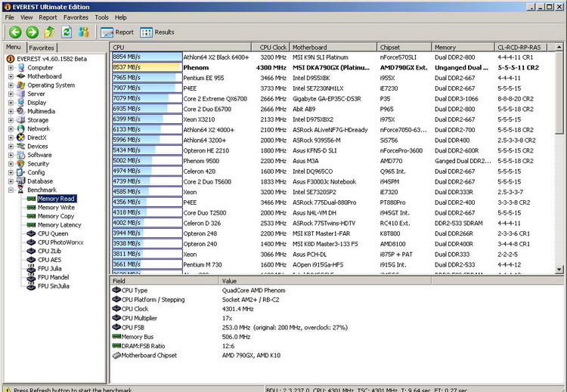This screenshot has width=567, height=392.
Task: Open the Tools menu
Action: point(101,17)
